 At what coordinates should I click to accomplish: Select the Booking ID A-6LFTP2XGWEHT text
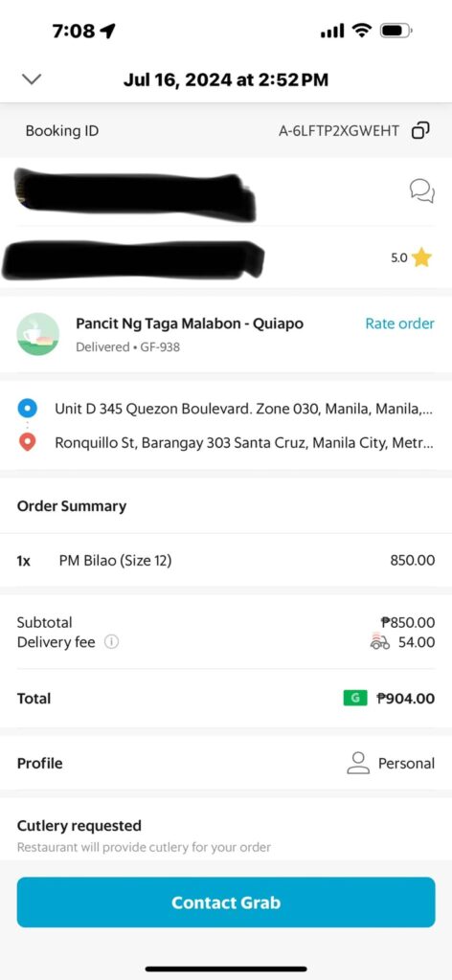coord(339,130)
